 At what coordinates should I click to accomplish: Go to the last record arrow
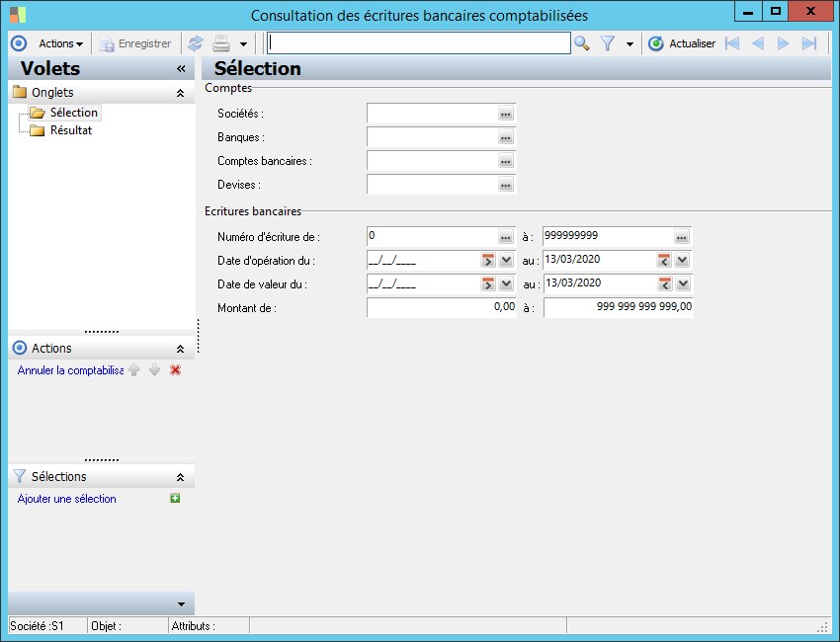click(809, 43)
